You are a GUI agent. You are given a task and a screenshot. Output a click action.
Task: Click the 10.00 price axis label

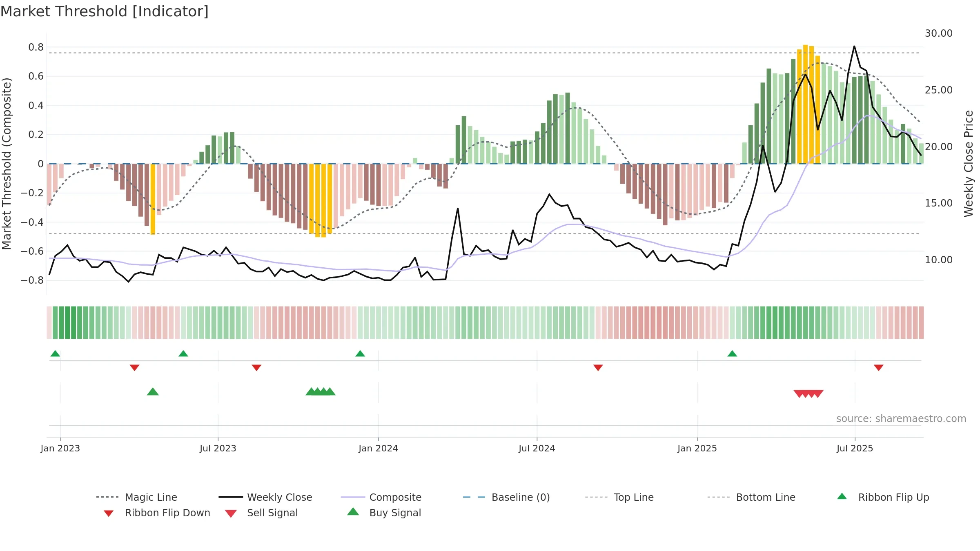point(939,260)
